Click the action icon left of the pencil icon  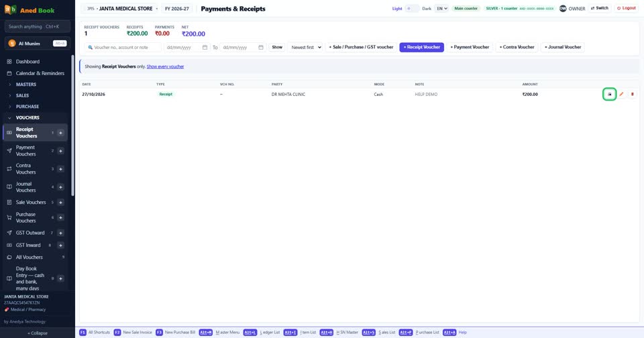pos(610,94)
